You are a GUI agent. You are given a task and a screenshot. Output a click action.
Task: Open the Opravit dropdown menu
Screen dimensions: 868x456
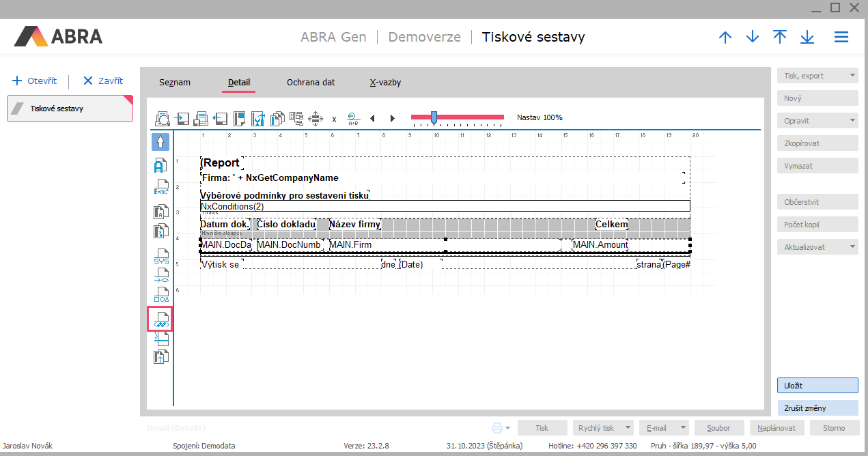[x=817, y=121]
